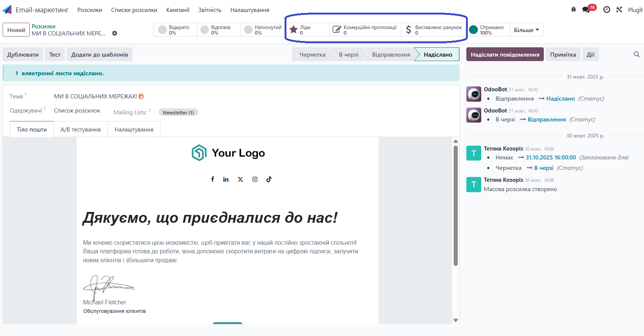Click the X social icon in the email
This screenshot has width=644, height=336.
(240, 179)
